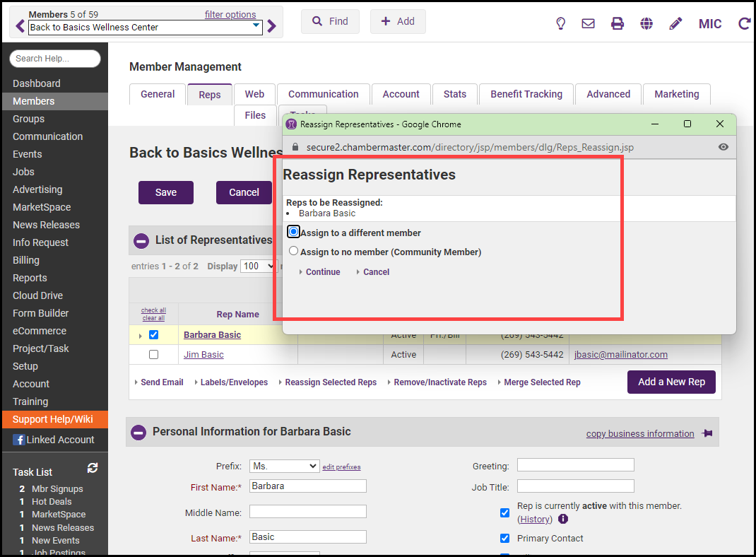This screenshot has height=557, width=756.
Task: Uncheck the Barbara Basic rep checkbox
Action: pyautogui.click(x=153, y=335)
